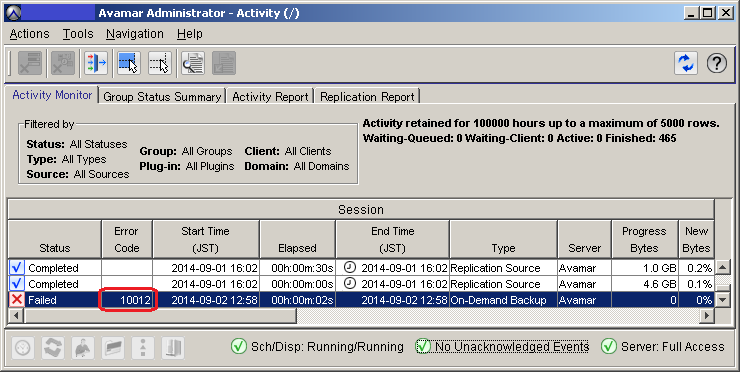Click the Status: All Statuses filter text
This screenshot has width=740, height=372.
coord(77,144)
